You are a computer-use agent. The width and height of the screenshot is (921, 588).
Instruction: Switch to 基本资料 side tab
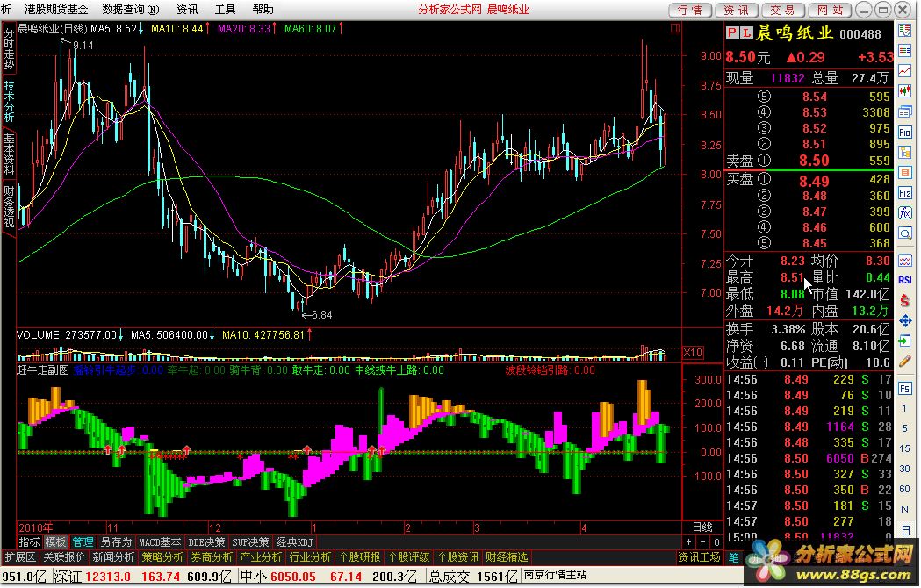[x=9, y=154]
